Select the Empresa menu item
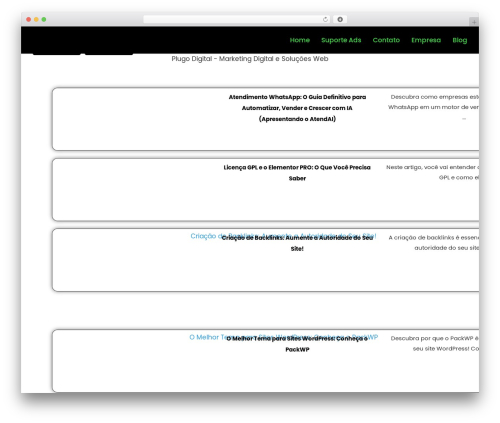500x423 pixels. [x=426, y=40]
